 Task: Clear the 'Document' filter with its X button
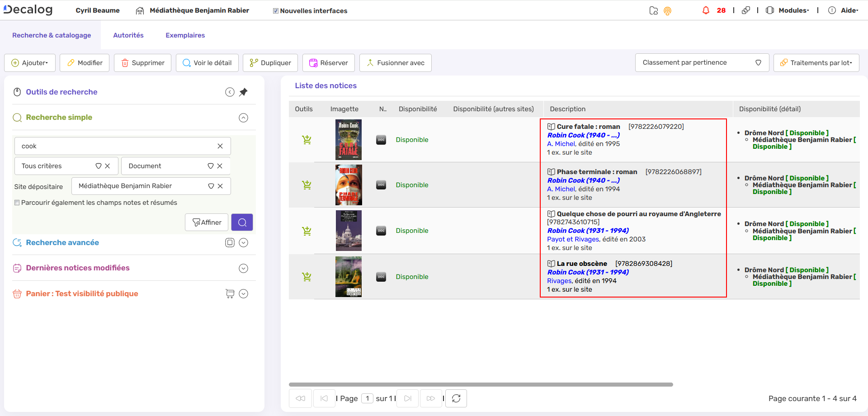[220, 165]
